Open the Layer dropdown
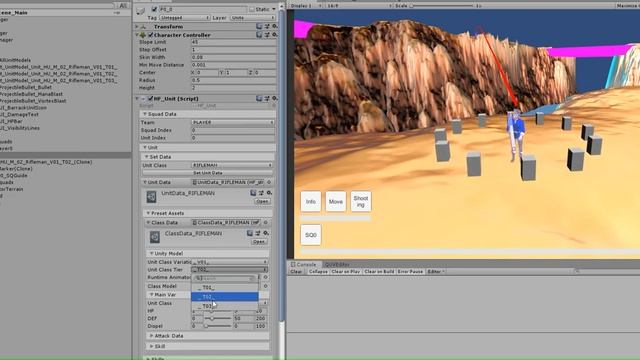The height and width of the screenshot is (360, 640). pyautogui.click(x=253, y=18)
